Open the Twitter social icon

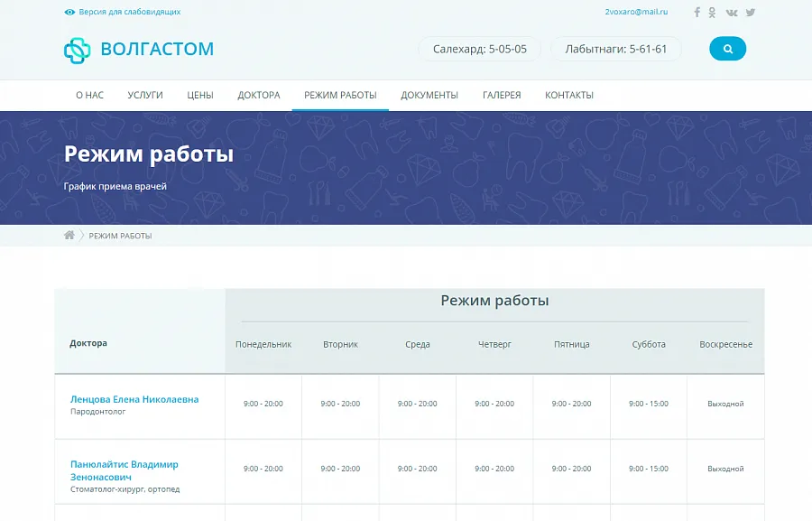pos(751,13)
